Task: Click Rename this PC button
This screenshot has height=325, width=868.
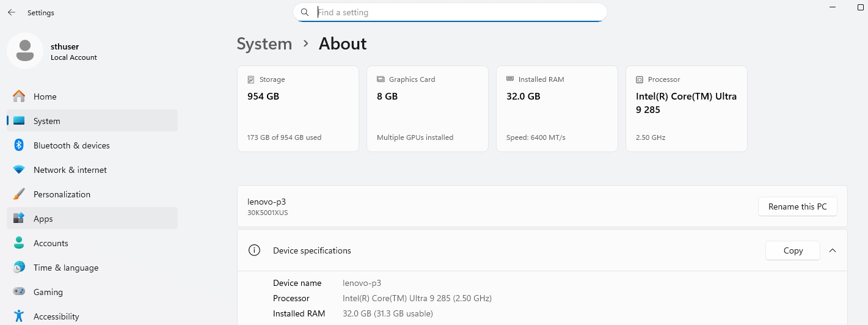Action: (x=797, y=206)
